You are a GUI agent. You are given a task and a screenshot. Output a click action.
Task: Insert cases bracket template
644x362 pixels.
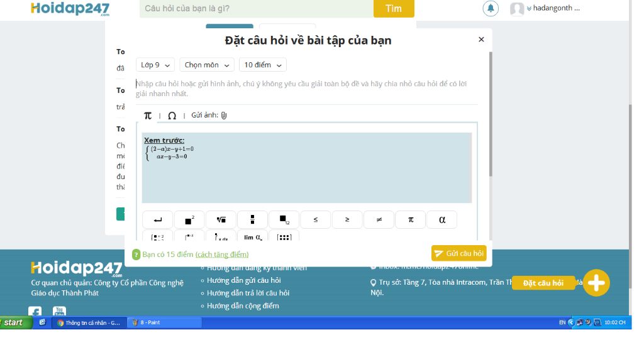pyautogui.click(x=189, y=236)
